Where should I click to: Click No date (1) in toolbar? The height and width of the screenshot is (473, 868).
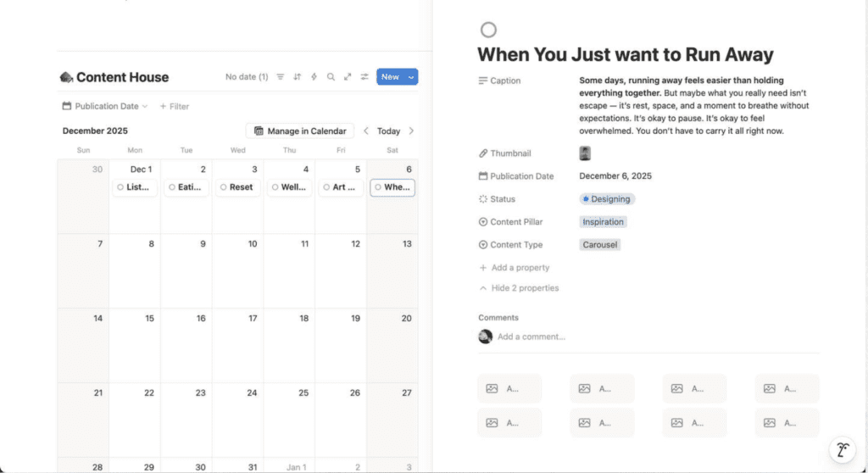[x=247, y=77]
